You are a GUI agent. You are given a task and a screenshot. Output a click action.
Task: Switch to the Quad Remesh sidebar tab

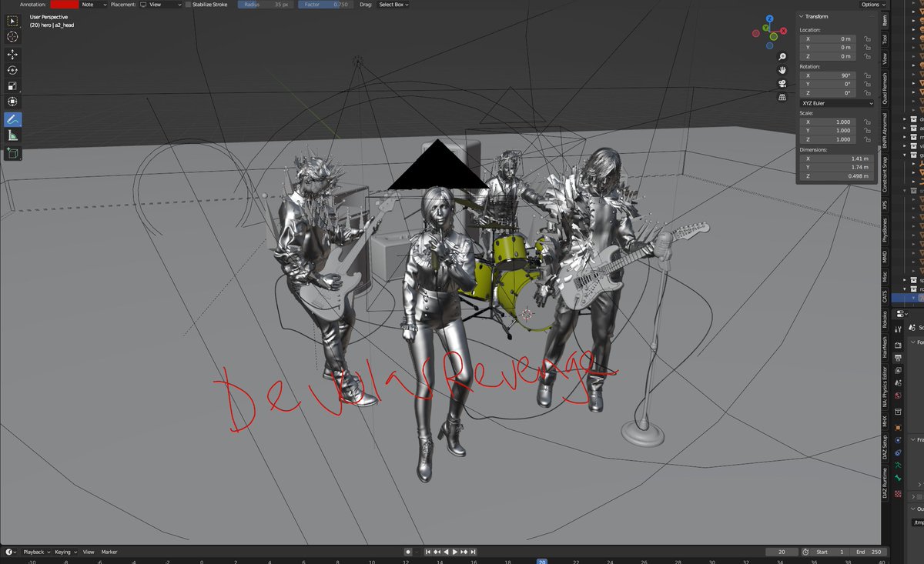(x=884, y=88)
